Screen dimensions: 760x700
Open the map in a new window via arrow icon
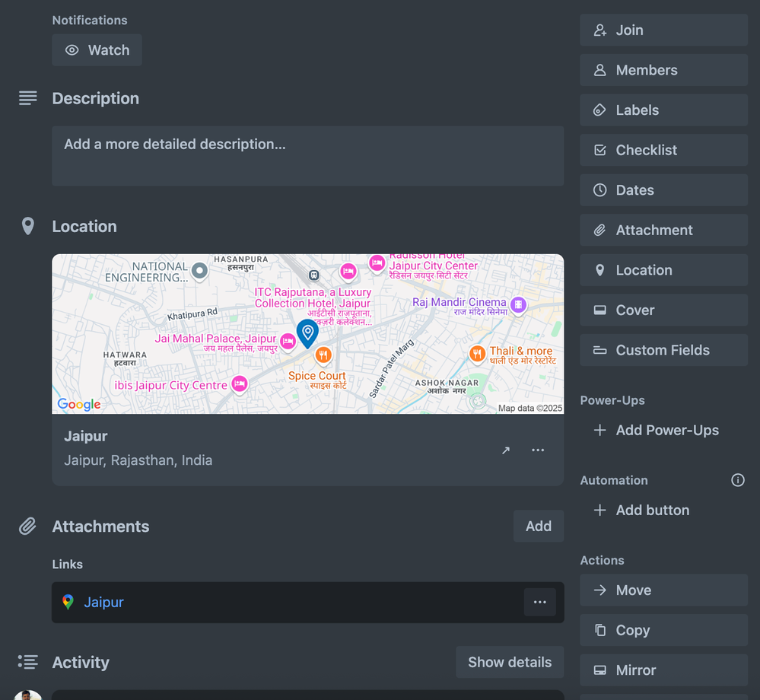pyautogui.click(x=505, y=450)
